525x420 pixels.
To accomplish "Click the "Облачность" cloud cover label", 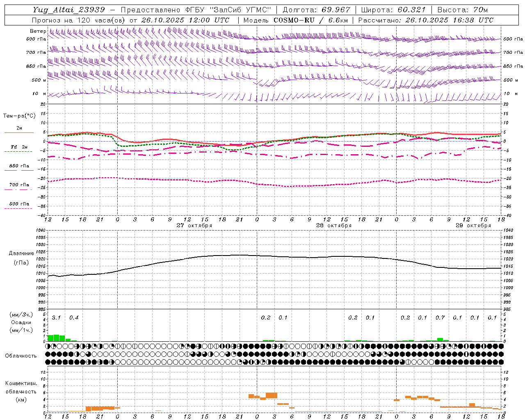I will 21,356.
